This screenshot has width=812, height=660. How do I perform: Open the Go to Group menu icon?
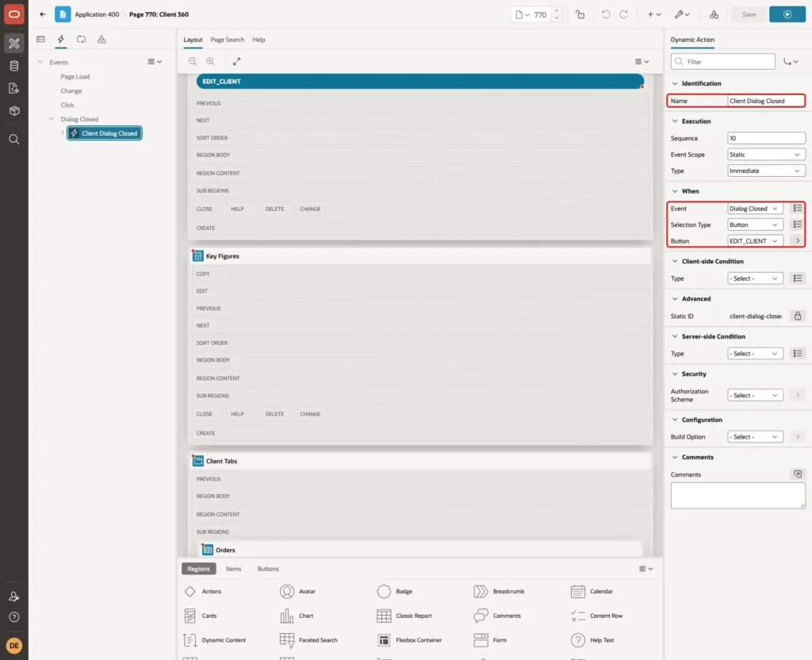tap(791, 62)
